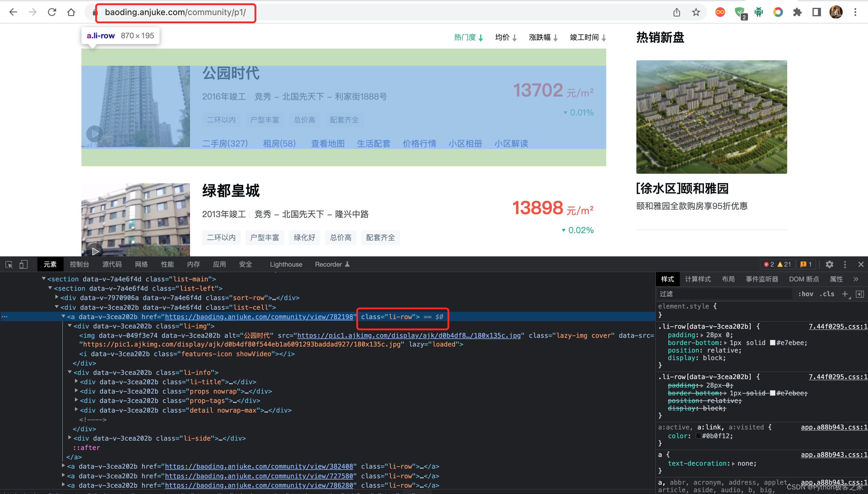
Task: Switch to 计算样式 tab
Action: [x=698, y=279]
